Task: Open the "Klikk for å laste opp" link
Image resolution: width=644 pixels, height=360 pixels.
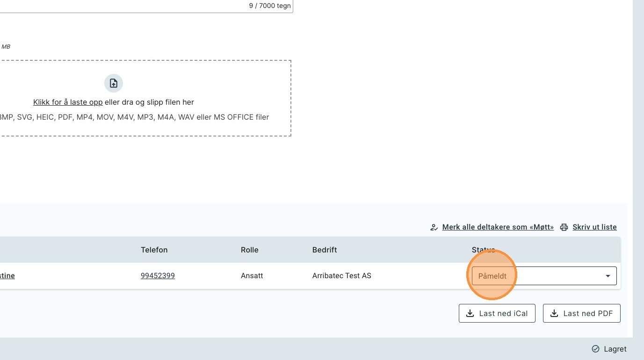Action: pos(68,102)
